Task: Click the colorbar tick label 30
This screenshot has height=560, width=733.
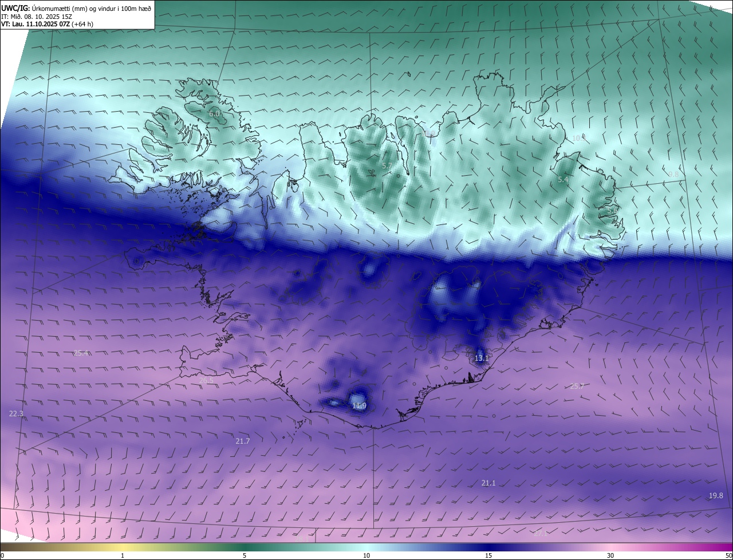Action: pyautogui.click(x=610, y=556)
